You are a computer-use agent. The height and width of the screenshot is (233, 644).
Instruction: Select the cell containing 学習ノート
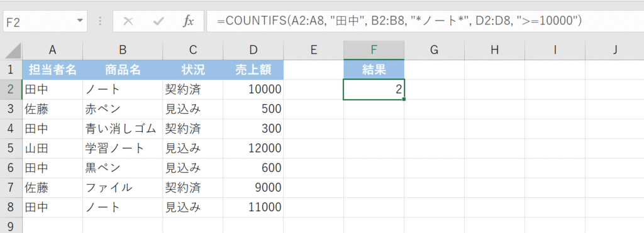[x=123, y=148]
